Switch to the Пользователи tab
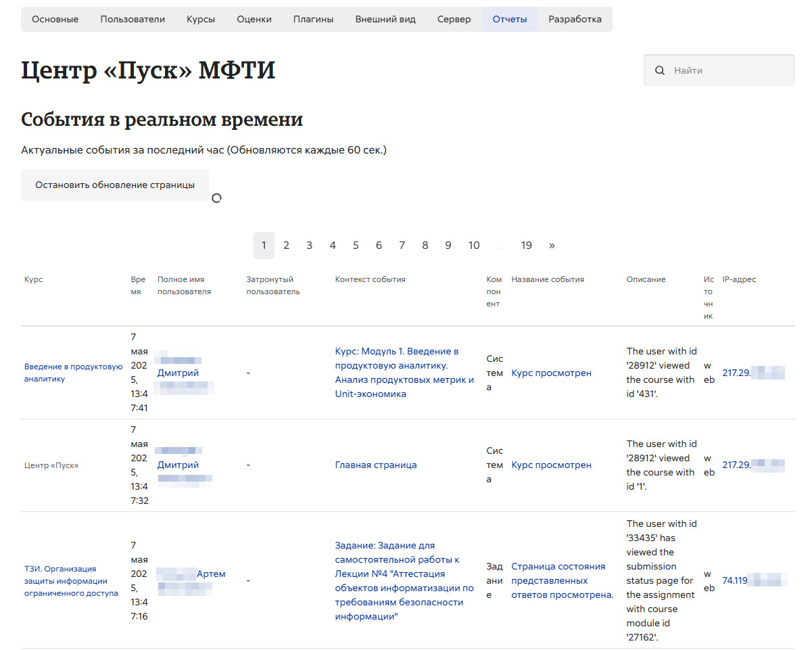This screenshot has height=650, width=812. tap(133, 19)
